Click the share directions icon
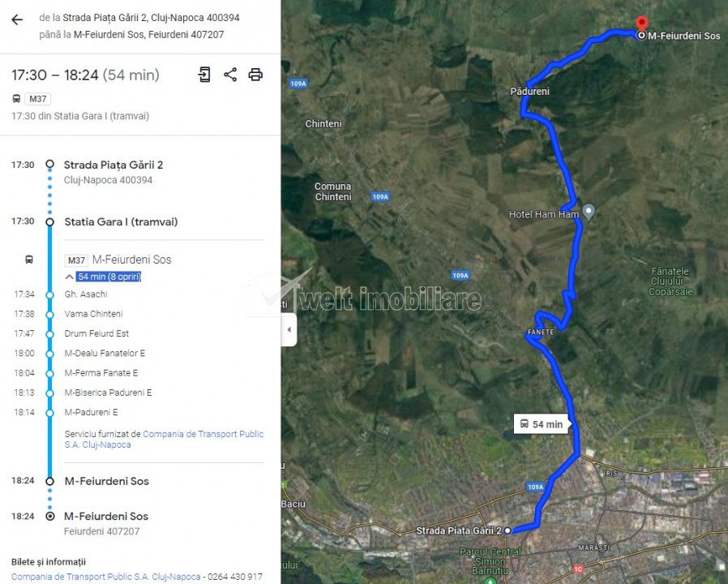Image resolution: width=728 pixels, height=584 pixels. (230, 75)
